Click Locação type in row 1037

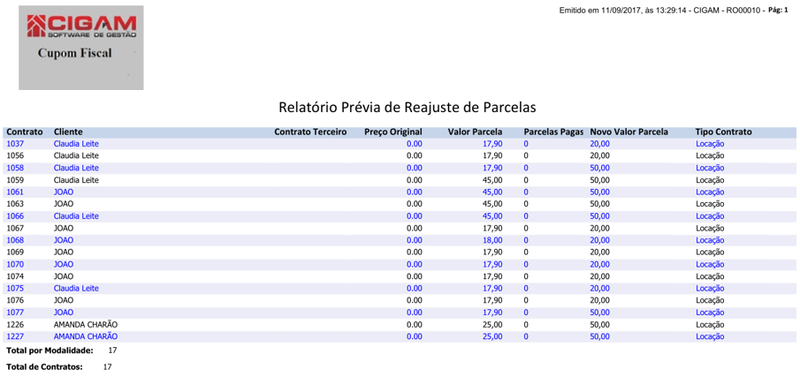point(710,144)
